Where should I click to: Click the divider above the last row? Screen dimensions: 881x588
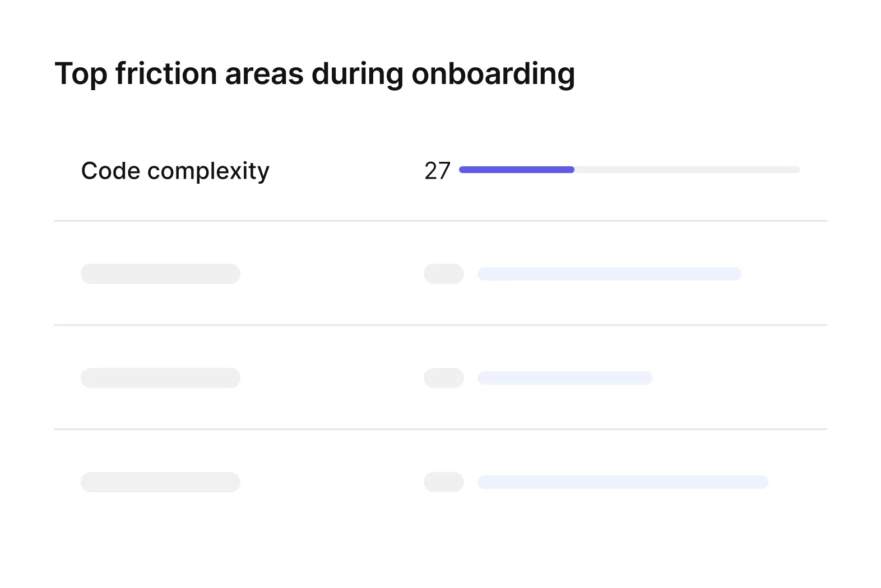click(440, 429)
